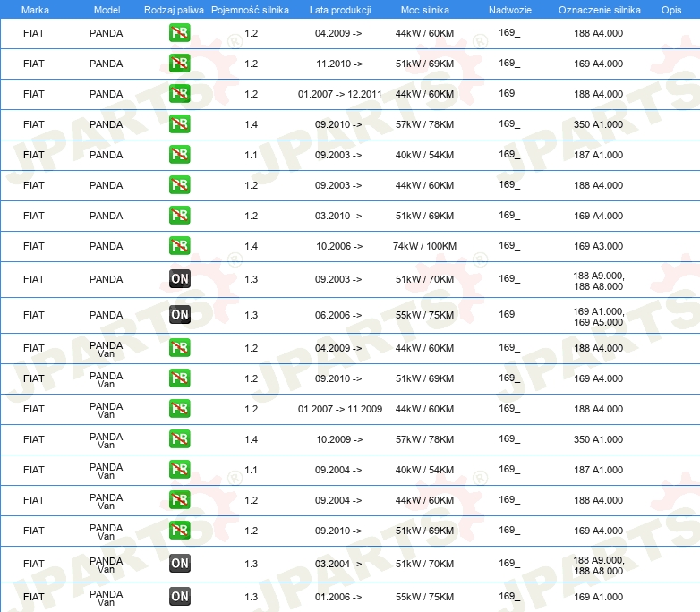
Task: Click the Opis column header
Action: tap(671, 10)
